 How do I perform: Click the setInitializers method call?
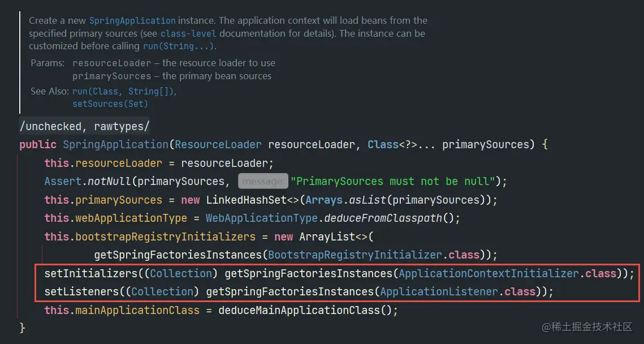(91, 273)
